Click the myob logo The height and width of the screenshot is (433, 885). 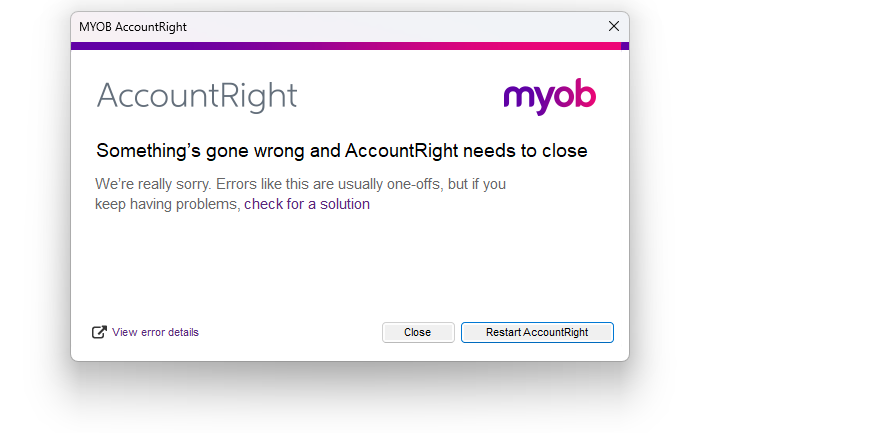pos(550,97)
